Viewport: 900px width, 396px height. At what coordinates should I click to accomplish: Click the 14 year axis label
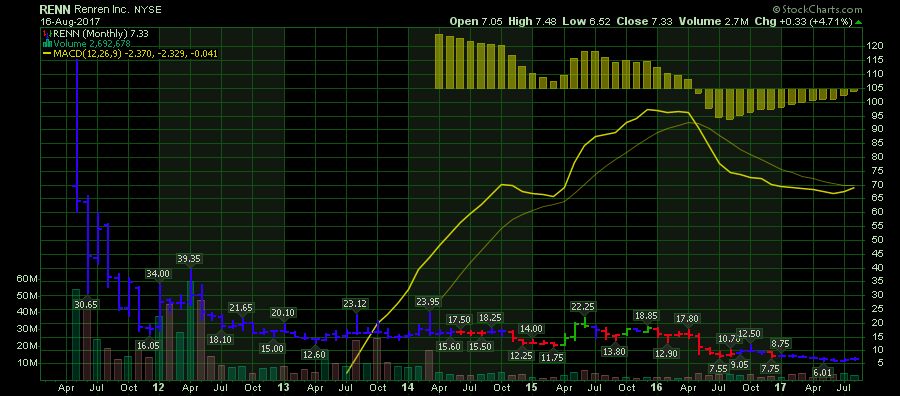coord(408,387)
